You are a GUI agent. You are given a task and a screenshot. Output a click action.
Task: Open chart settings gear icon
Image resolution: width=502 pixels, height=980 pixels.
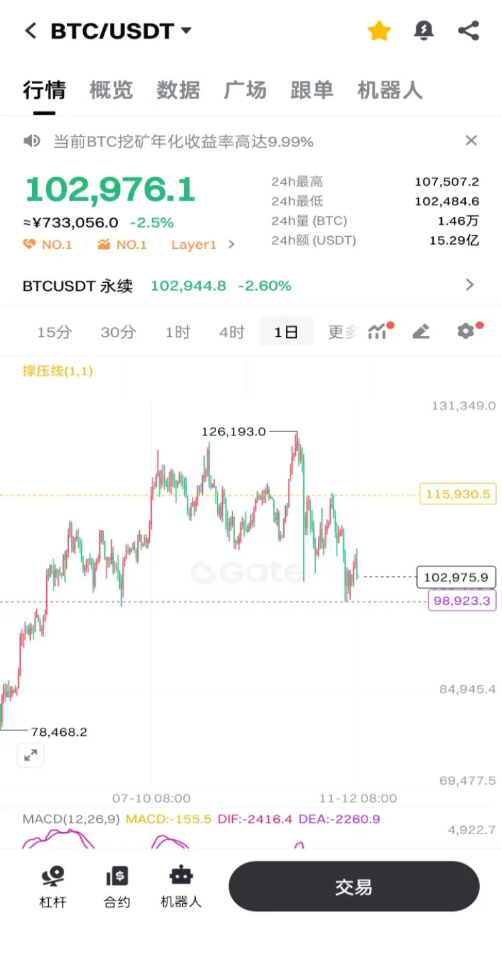click(x=467, y=330)
